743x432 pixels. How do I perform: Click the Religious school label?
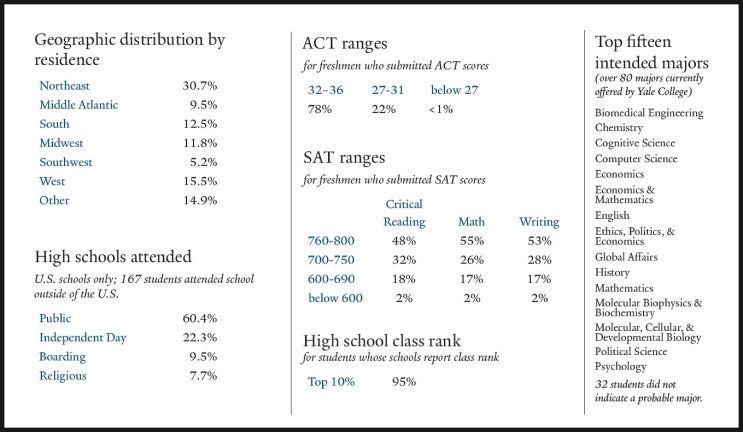click(63, 376)
